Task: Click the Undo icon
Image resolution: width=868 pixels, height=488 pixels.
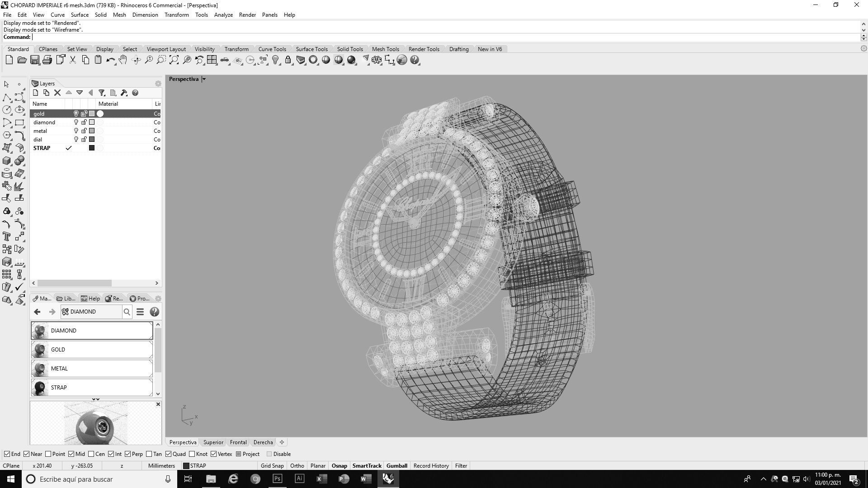Action: 110,60
